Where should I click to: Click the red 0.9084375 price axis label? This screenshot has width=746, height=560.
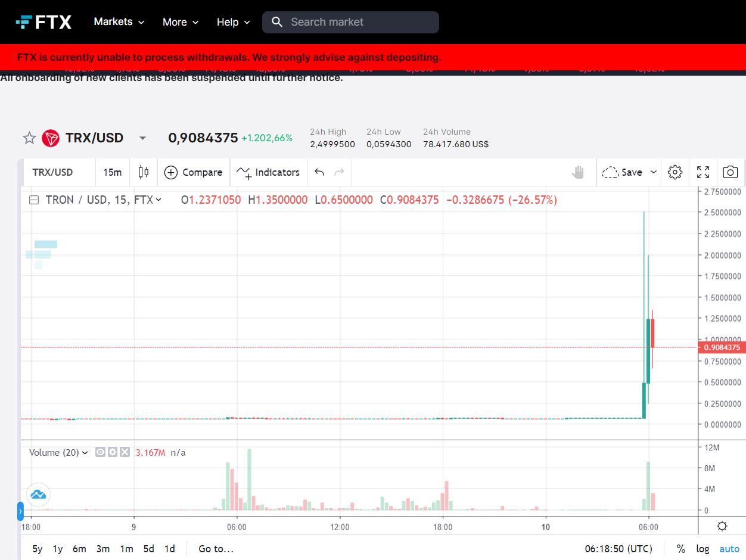point(722,347)
